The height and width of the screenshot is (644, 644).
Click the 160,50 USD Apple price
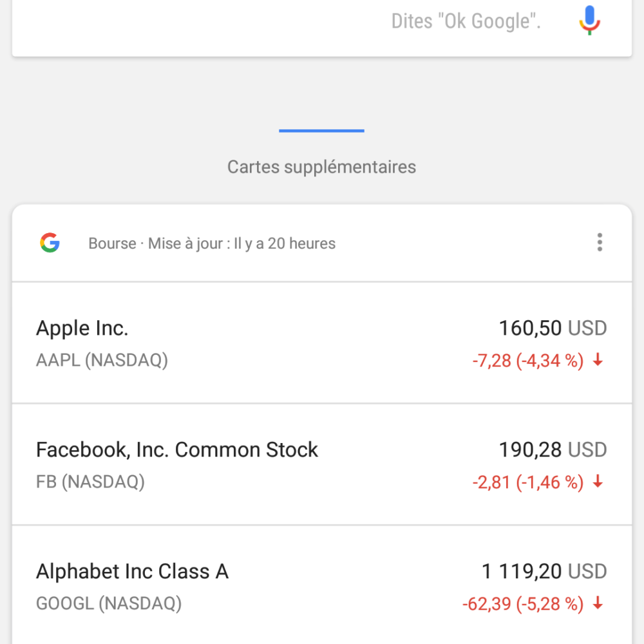coord(553,328)
